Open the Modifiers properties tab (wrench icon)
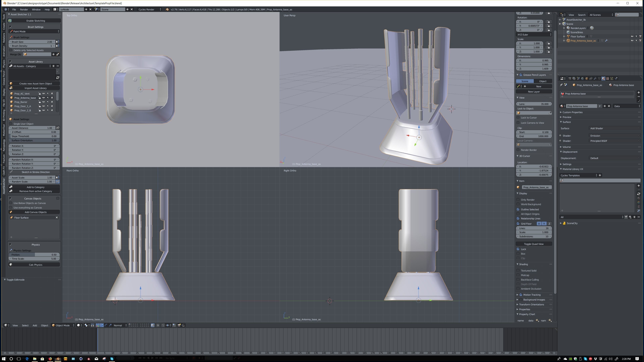This screenshot has height=362, width=644. click(595, 78)
